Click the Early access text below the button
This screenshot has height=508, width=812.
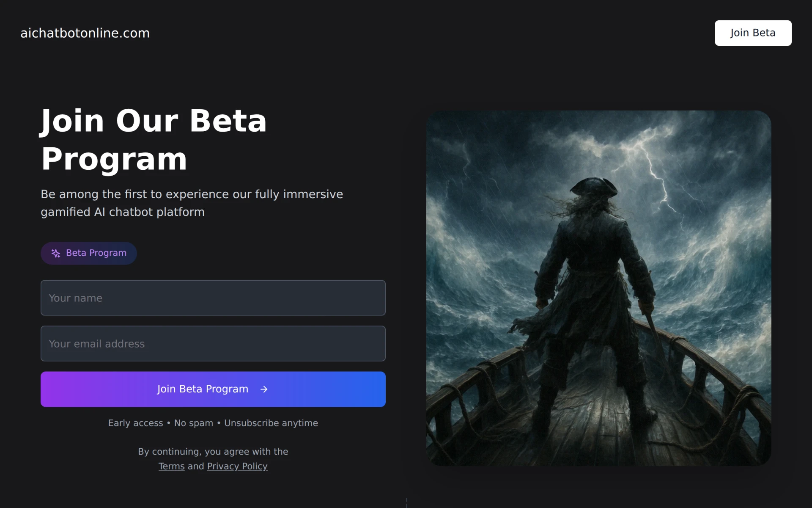(135, 423)
